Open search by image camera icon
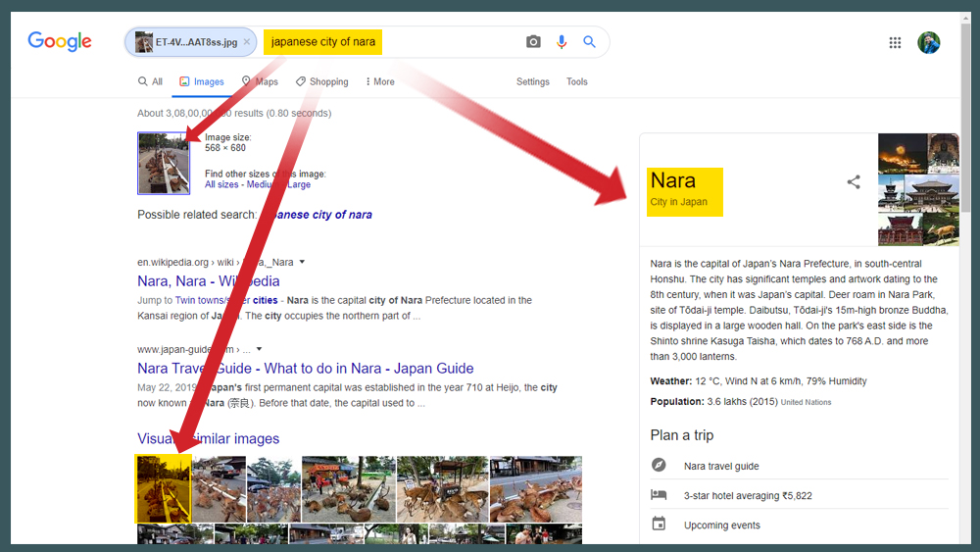The image size is (980, 552). tap(533, 42)
